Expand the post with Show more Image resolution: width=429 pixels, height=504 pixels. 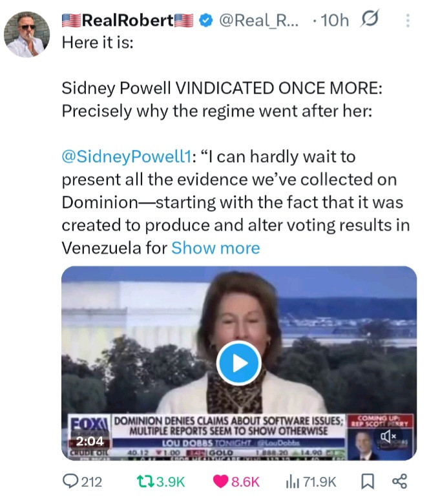point(216,247)
